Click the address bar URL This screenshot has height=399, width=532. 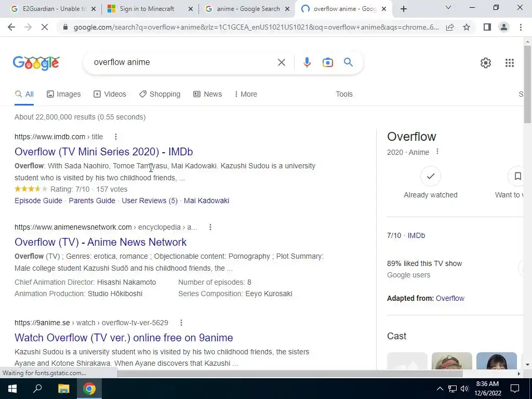[256, 27]
